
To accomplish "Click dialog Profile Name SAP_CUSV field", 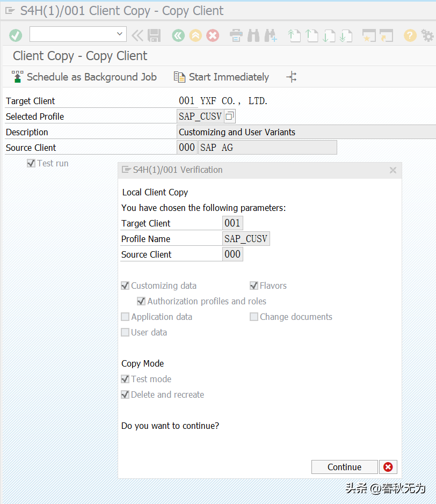I will 246,239.
